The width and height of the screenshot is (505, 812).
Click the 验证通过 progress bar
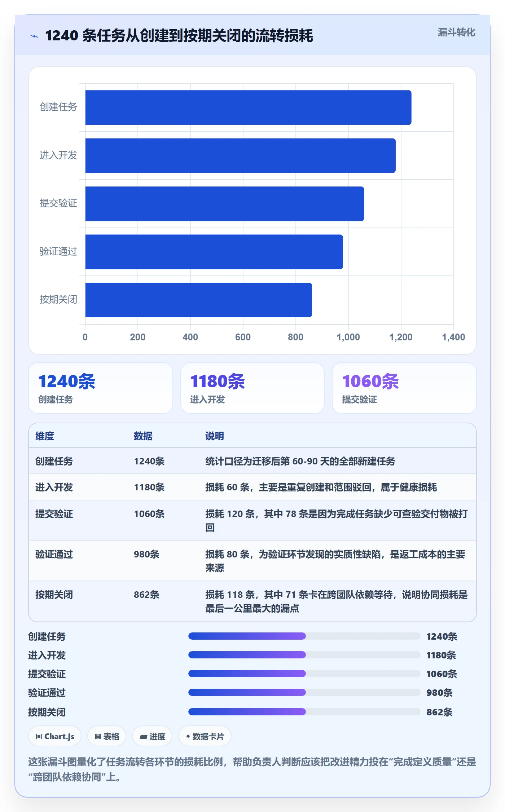pyautogui.click(x=304, y=692)
